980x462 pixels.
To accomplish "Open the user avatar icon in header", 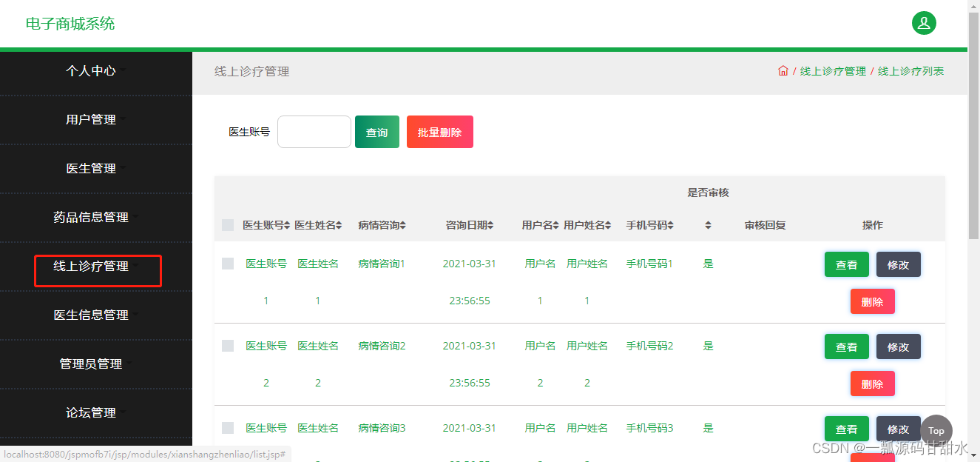I will [x=924, y=23].
